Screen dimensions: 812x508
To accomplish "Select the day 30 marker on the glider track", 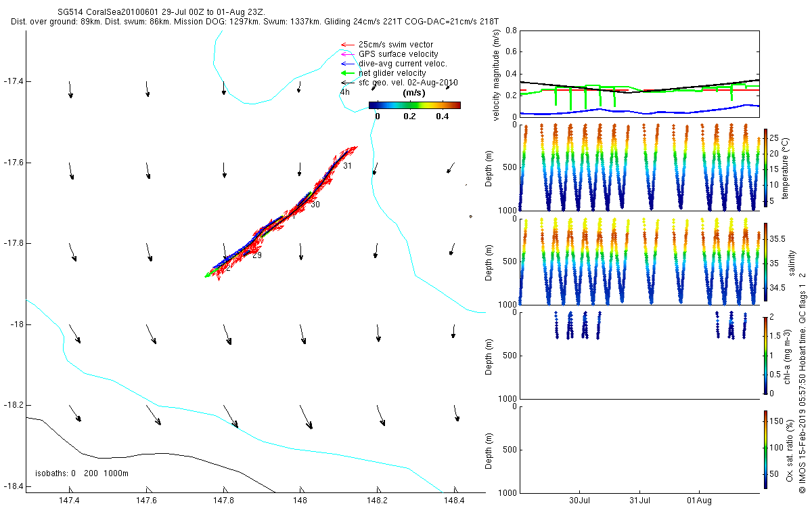I will (x=315, y=205).
